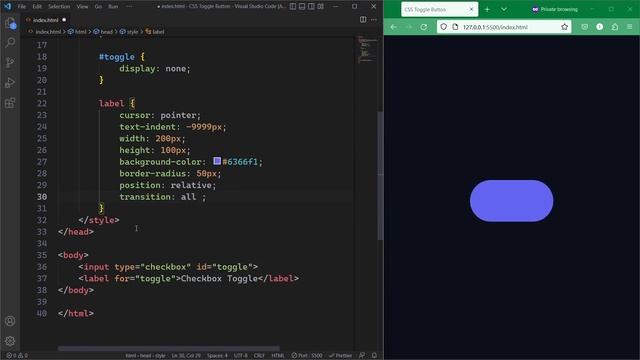
Task: Click the 'Checkbox Toggle' label text in code
Action: (x=219, y=278)
